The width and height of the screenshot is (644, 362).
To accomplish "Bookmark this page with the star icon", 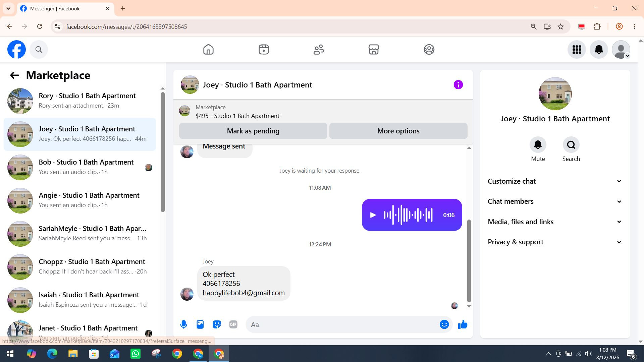I will tap(560, 26).
